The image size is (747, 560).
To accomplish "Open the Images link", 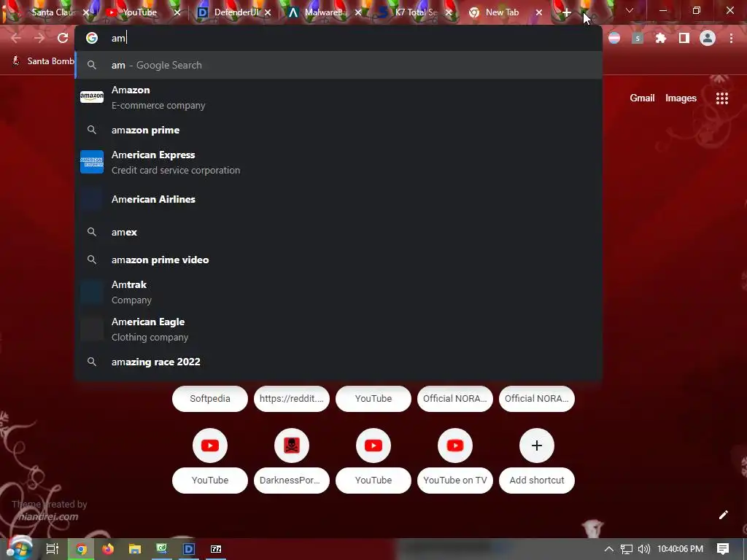I will coord(681,98).
